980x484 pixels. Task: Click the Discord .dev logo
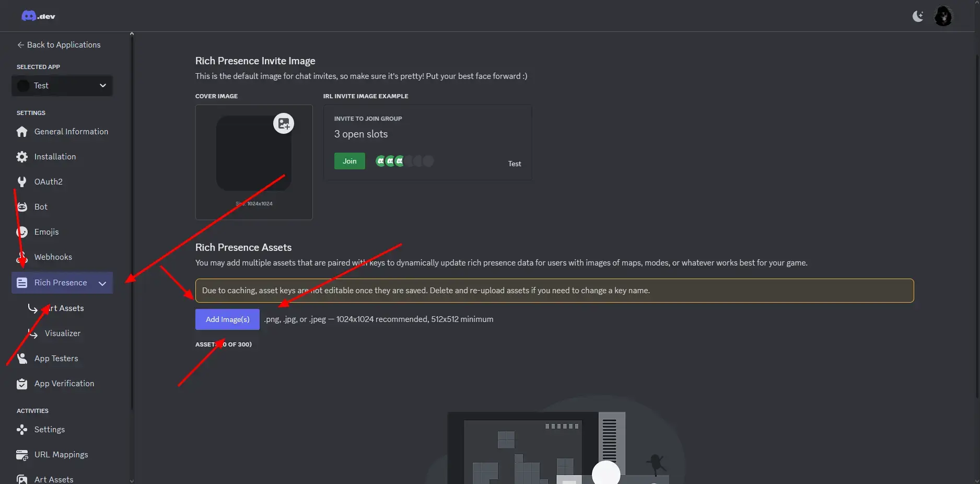tap(38, 16)
